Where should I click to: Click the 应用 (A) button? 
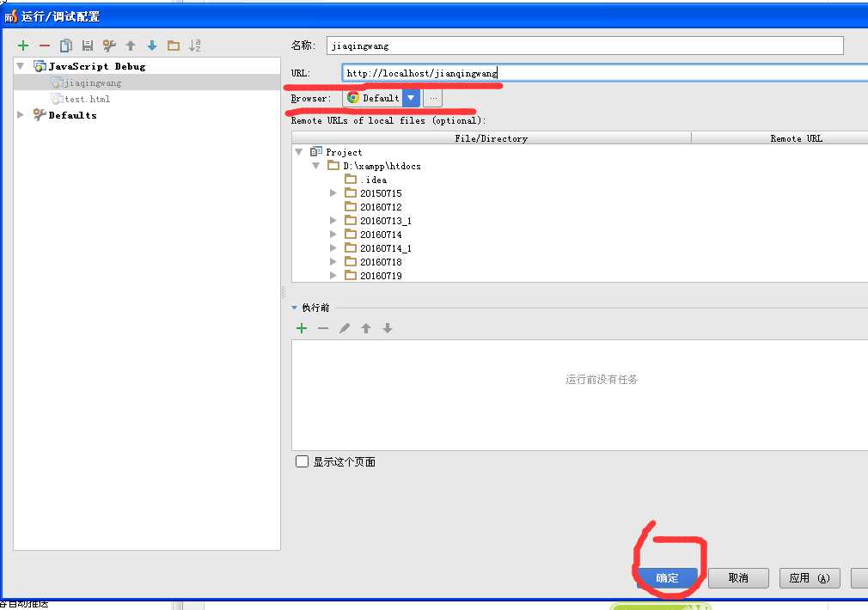pyautogui.click(x=810, y=578)
